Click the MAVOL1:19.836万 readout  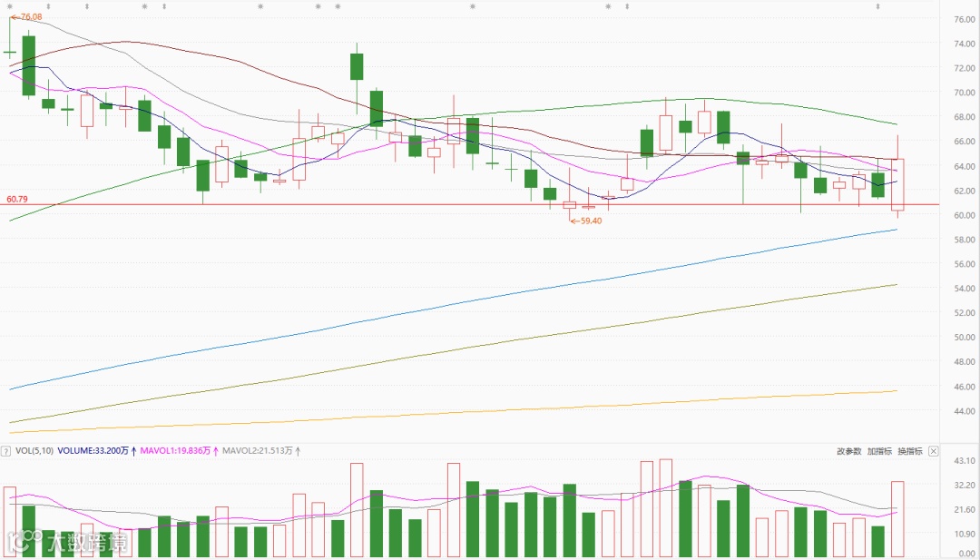pos(175,450)
